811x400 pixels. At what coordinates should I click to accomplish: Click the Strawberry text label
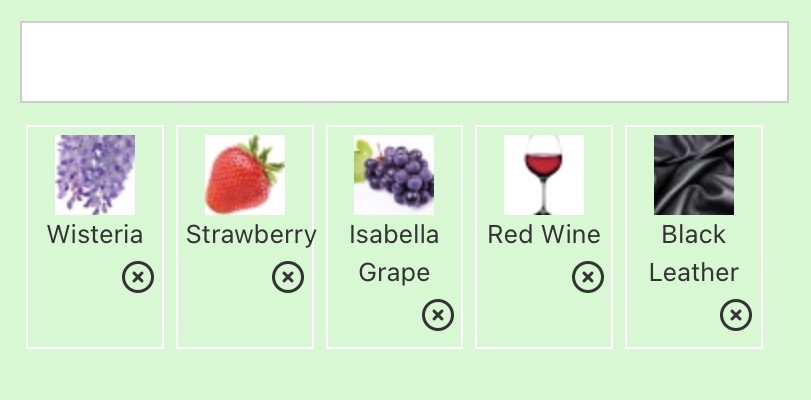251,235
